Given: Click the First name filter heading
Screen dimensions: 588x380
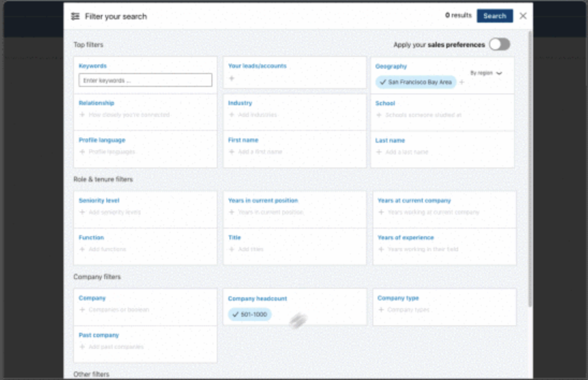Looking at the screenshot, I should click(x=243, y=140).
